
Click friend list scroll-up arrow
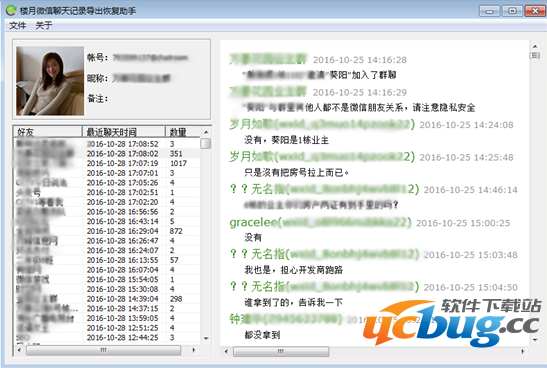[206, 132]
